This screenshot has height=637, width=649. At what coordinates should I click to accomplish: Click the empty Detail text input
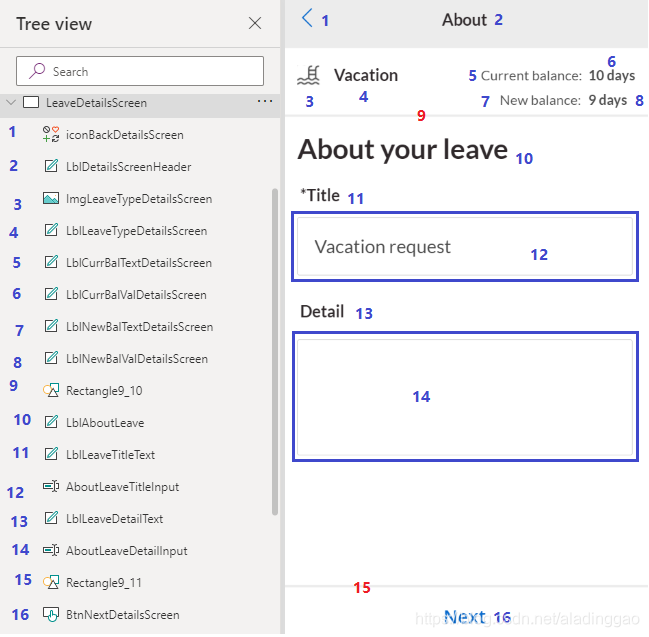point(465,396)
